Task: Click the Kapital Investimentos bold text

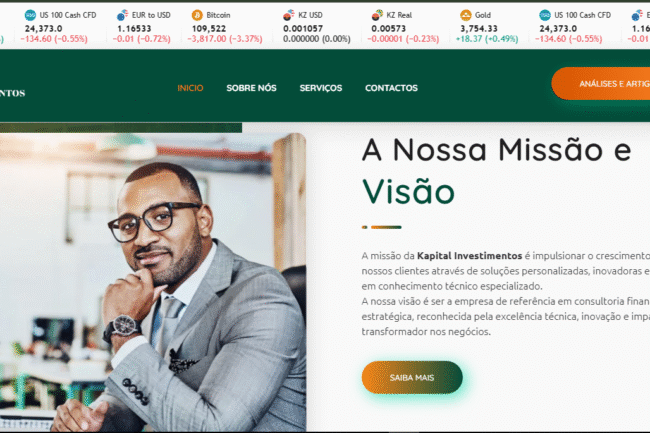Action: tap(469, 256)
